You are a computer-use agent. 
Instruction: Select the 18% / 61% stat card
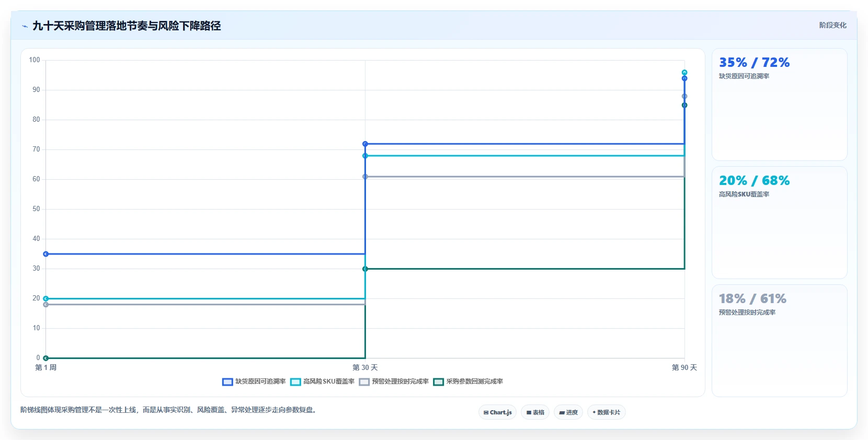(779, 341)
